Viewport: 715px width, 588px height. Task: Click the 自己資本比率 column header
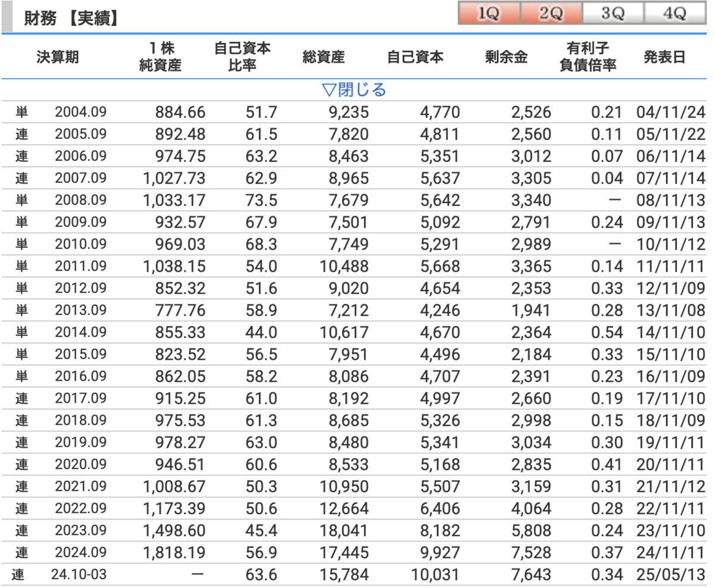(x=243, y=57)
